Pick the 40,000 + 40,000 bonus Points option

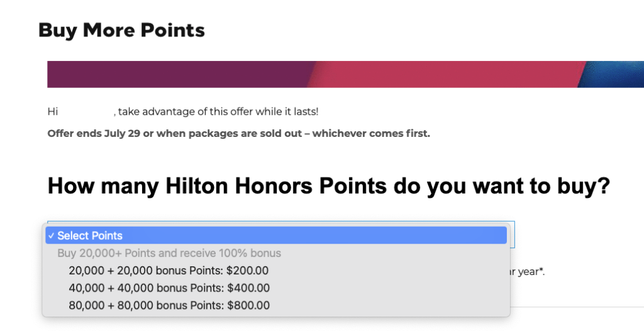click(x=169, y=288)
